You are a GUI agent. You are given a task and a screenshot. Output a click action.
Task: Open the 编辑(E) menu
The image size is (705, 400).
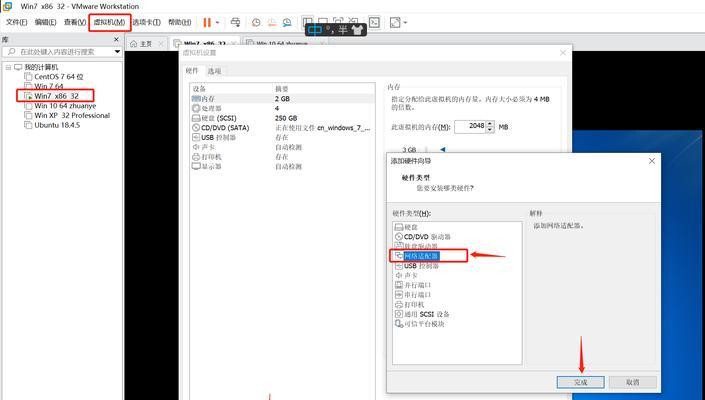[x=45, y=22]
